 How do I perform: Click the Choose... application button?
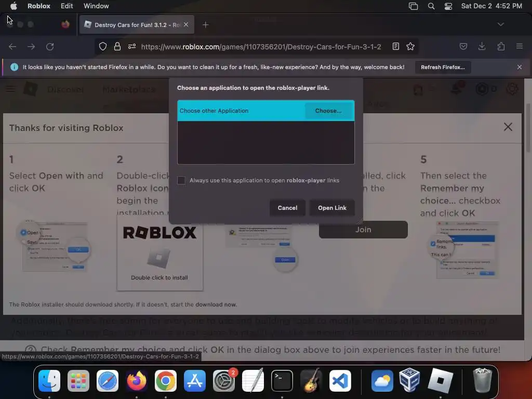(x=328, y=111)
